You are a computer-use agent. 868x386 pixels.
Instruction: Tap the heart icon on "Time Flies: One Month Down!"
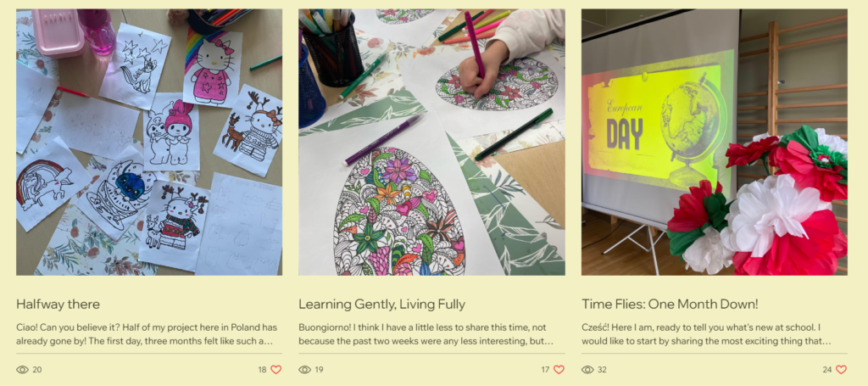[841, 369]
